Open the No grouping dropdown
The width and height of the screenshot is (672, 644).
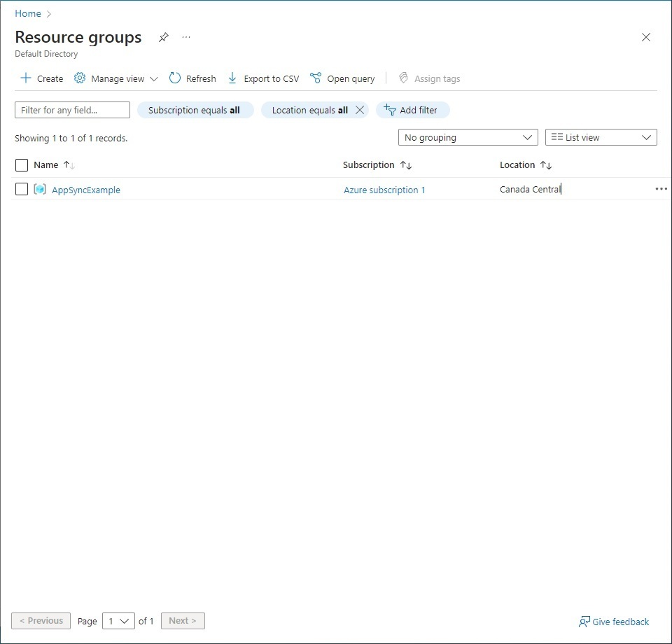(468, 137)
